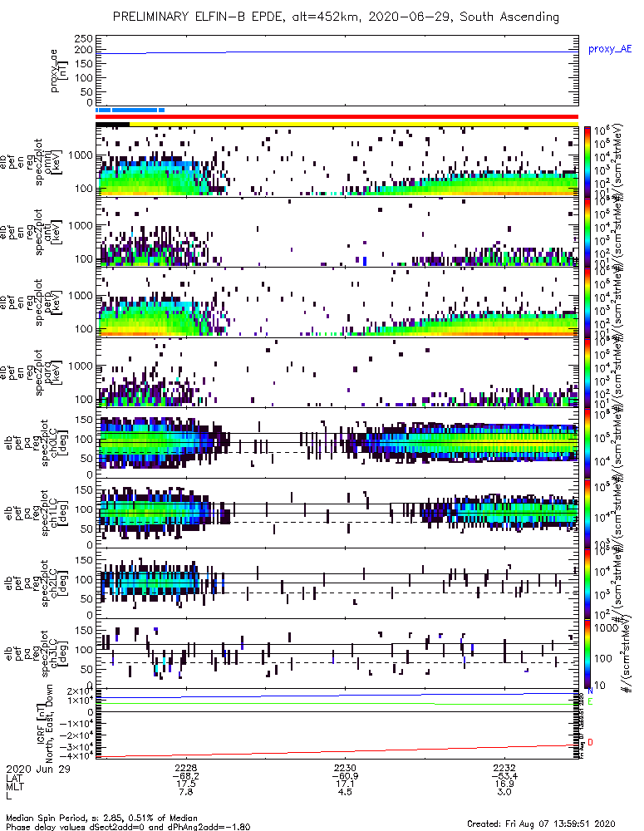Screen dimensions: 644x831
Task: Click the proxy_ae [nT] axis label
Action: [58, 71]
